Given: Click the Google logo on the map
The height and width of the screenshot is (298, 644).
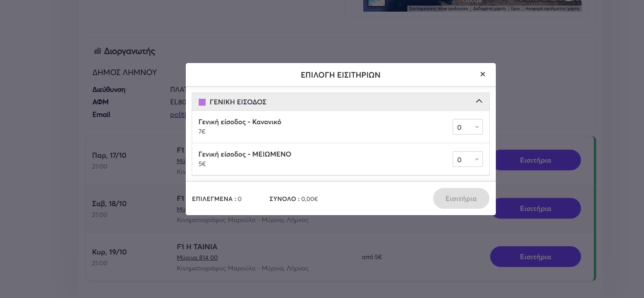Looking at the screenshot, I should pyautogui.click(x=472, y=2).
